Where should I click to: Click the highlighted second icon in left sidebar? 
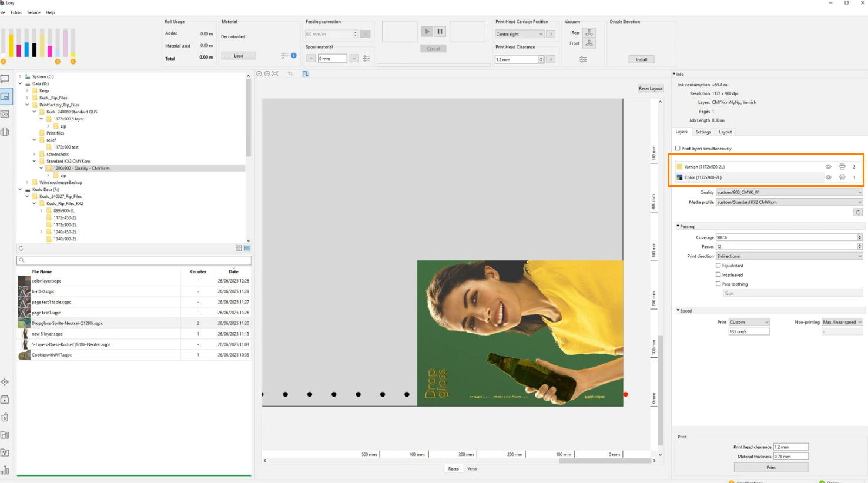[x=5, y=96]
